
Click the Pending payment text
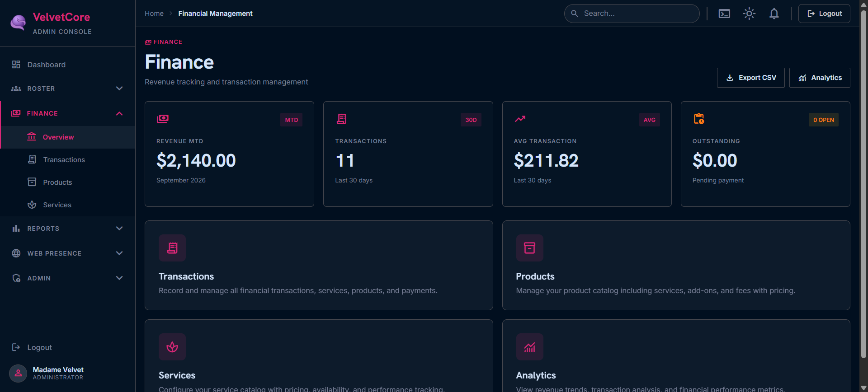[x=718, y=180]
